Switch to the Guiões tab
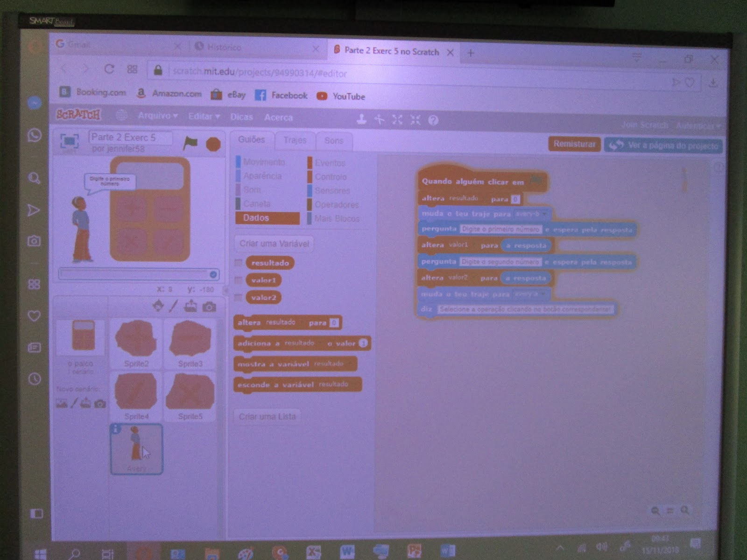This screenshot has width=747, height=560. 251,140
